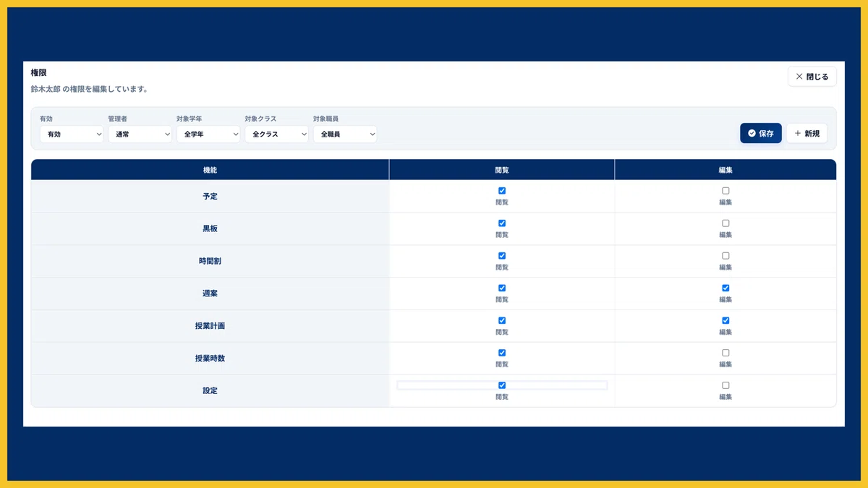Enable 編集 checkbox for 予定
The image size is (868, 488).
pos(726,191)
